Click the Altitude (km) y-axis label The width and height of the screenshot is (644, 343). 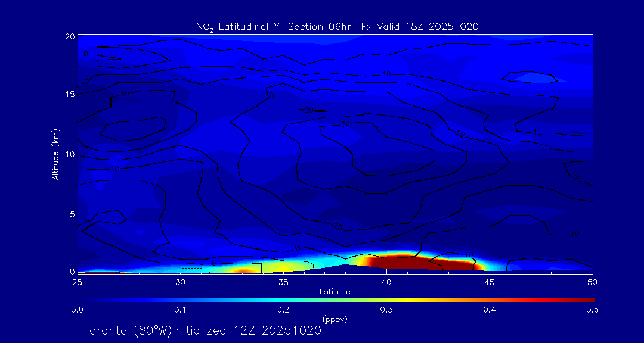[55, 154]
